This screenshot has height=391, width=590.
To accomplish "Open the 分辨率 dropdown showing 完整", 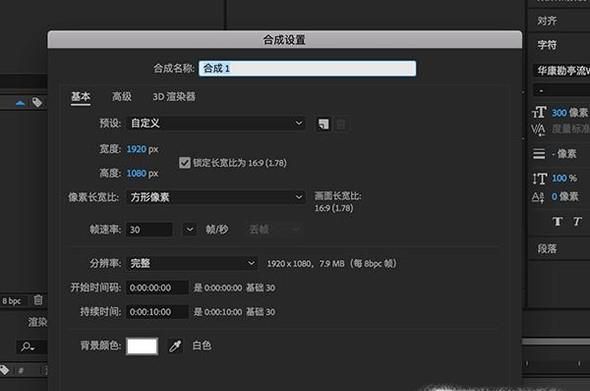I will pyautogui.click(x=192, y=263).
